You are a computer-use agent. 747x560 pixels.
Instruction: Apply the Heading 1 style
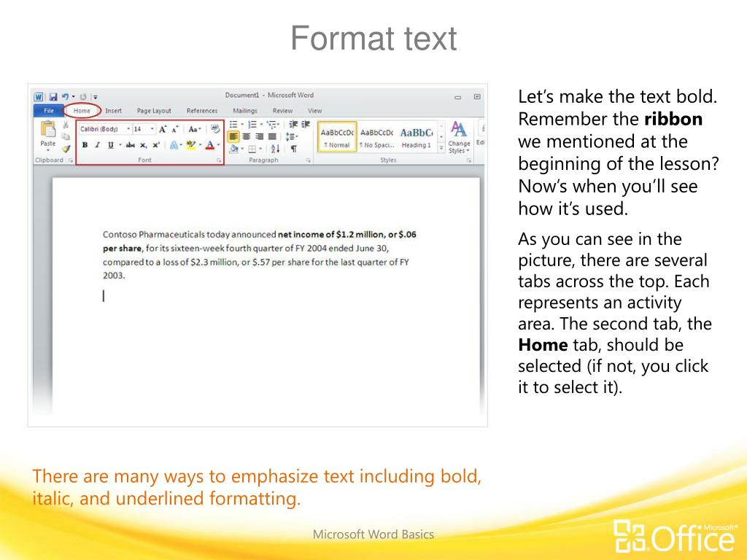417,137
